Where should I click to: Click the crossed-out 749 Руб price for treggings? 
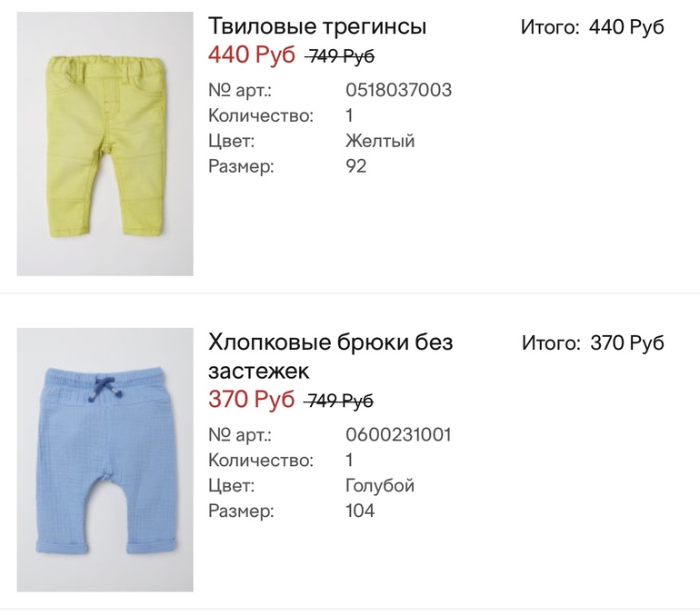click(341, 57)
